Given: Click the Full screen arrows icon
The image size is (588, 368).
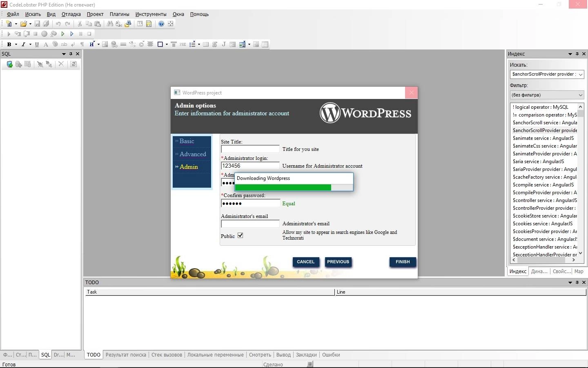Looking at the screenshot, I should (170, 24).
